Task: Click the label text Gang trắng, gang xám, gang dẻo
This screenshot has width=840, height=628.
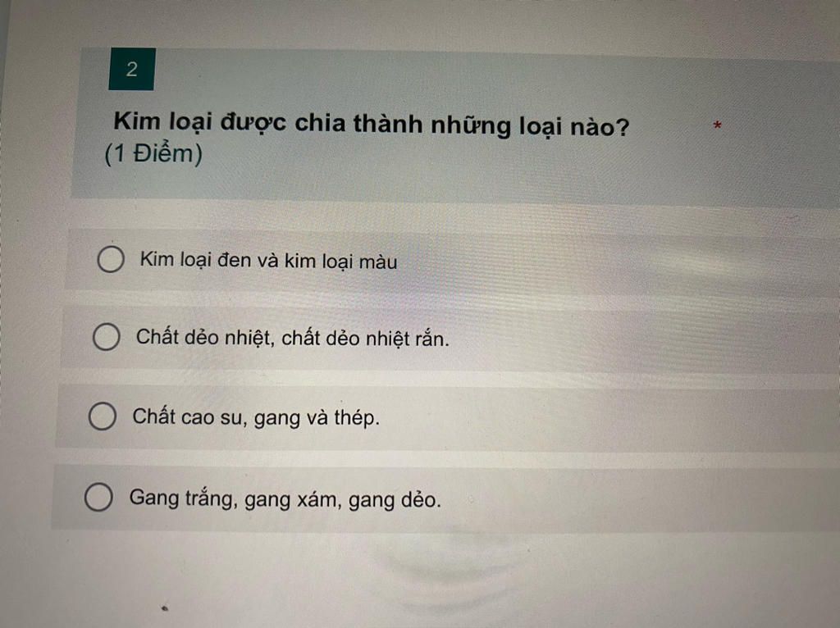Action: (x=285, y=499)
